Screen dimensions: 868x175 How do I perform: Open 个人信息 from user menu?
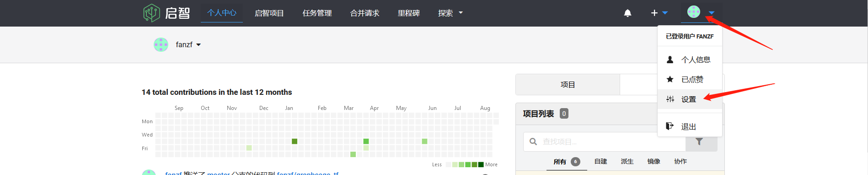(690, 60)
